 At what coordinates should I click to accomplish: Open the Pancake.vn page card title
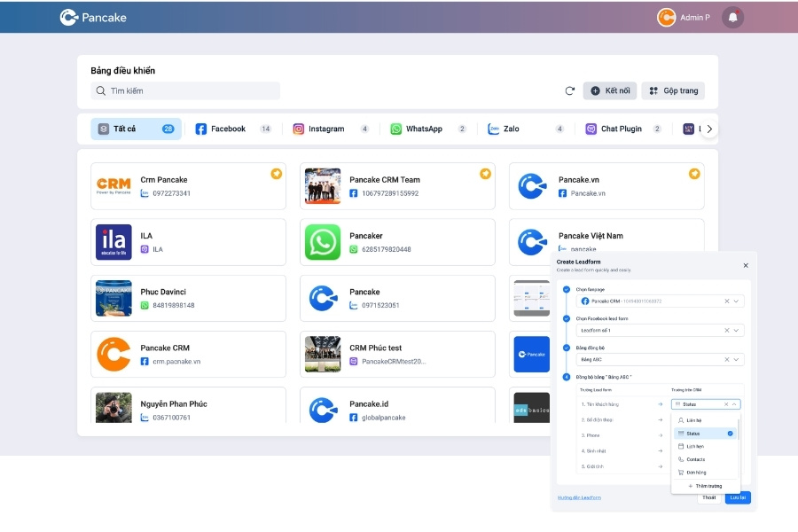pos(579,180)
